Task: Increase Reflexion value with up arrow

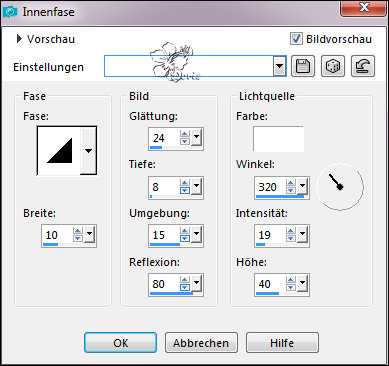Action: click(185, 280)
